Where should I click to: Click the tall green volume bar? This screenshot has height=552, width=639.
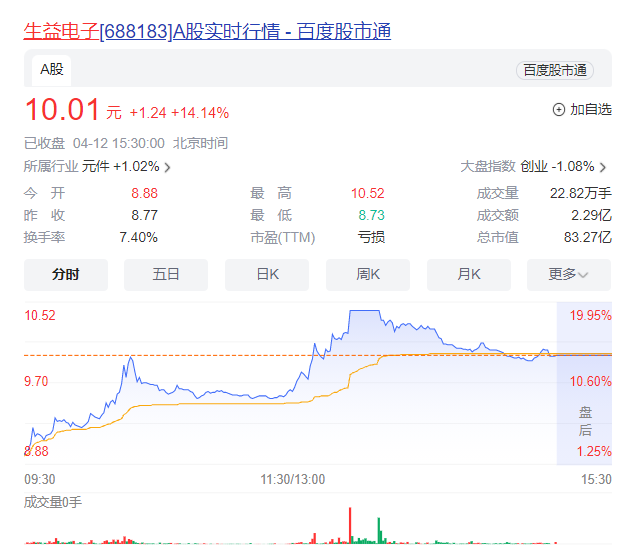[379, 530]
